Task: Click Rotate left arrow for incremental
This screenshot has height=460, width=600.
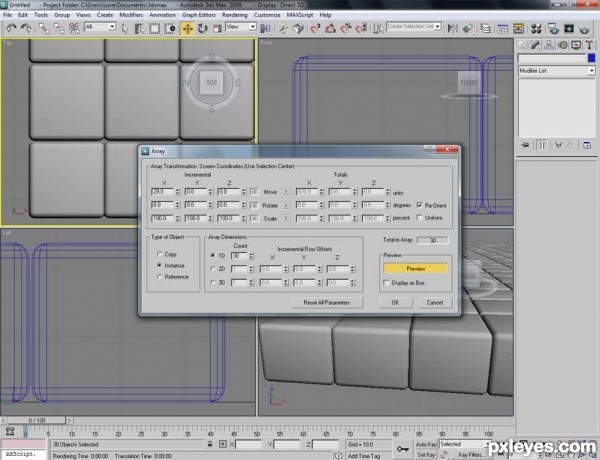Action: click(254, 206)
